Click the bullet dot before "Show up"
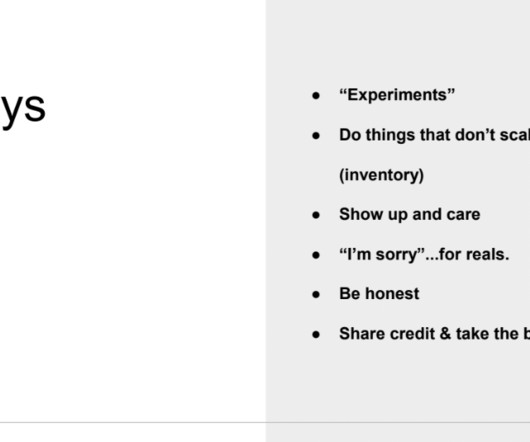This screenshot has width=530, height=442. [x=316, y=215]
